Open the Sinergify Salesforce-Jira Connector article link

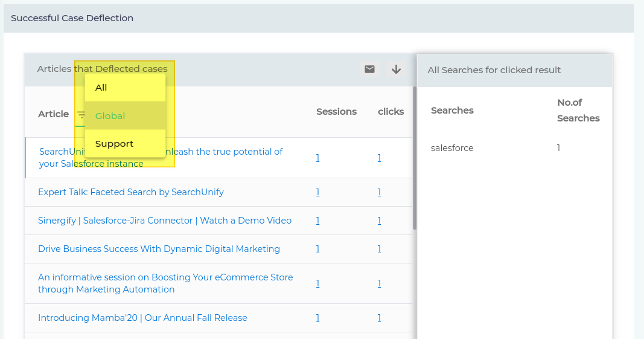(164, 221)
